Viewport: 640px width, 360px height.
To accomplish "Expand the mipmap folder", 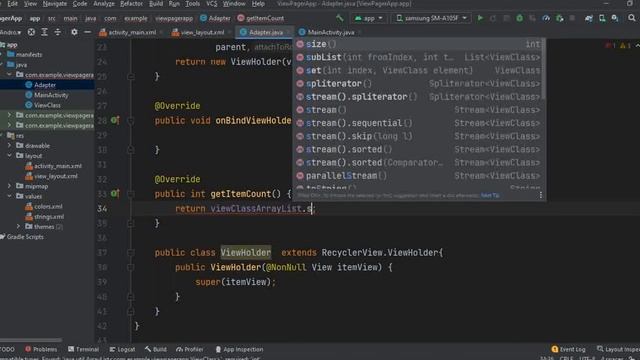I will [x=9, y=186].
